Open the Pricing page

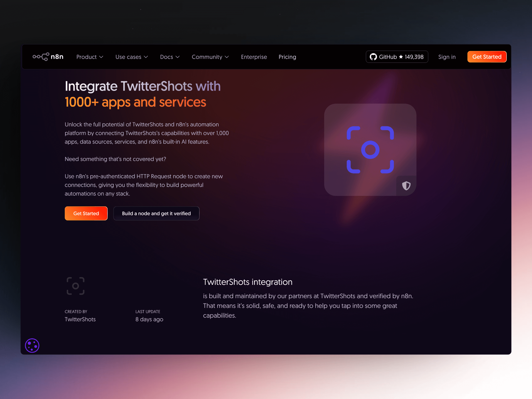pyautogui.click(x=287, y=57)
